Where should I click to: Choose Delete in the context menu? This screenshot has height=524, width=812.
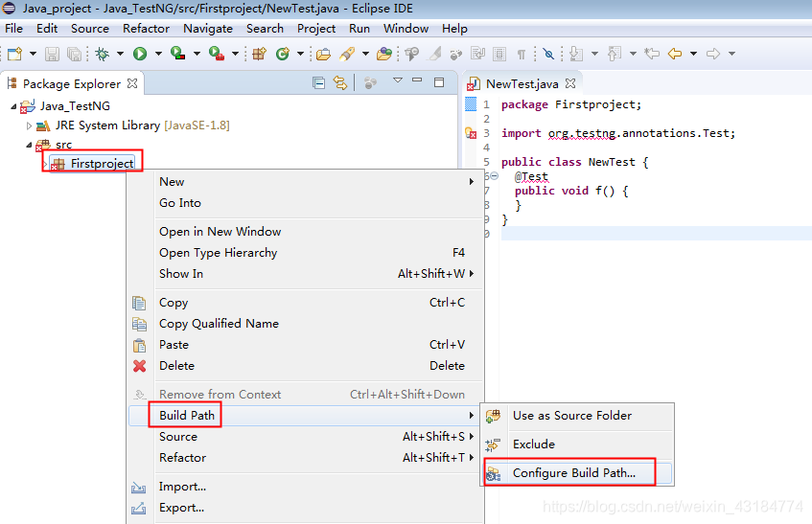click(306, 366)
